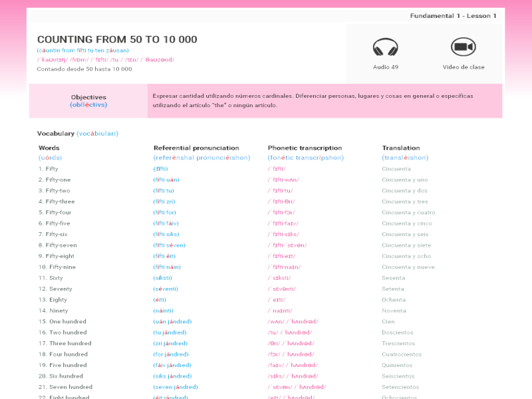Click the word Fifty in row 1
Screen dimensions: 532x399
(52, 169)
